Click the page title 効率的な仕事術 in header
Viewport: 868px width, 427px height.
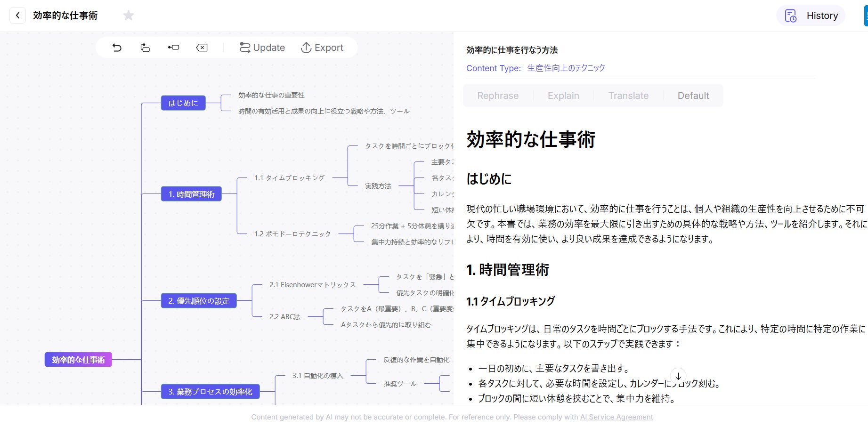tap(65, 16)
